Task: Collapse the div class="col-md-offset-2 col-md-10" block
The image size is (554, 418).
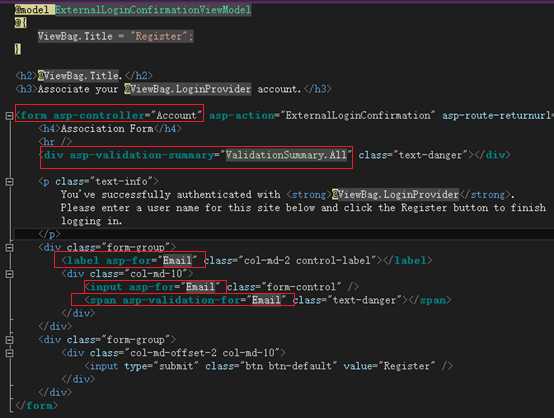Action: click(9, 353)
